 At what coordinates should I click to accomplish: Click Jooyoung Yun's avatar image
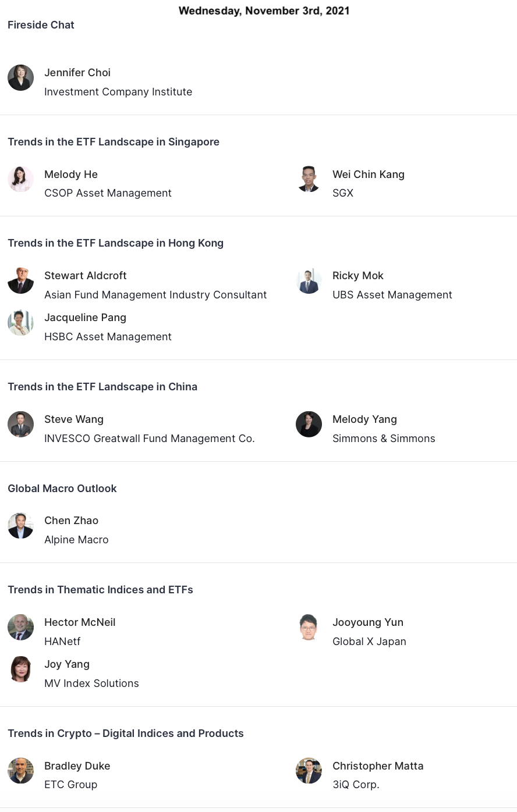point(309,628)
